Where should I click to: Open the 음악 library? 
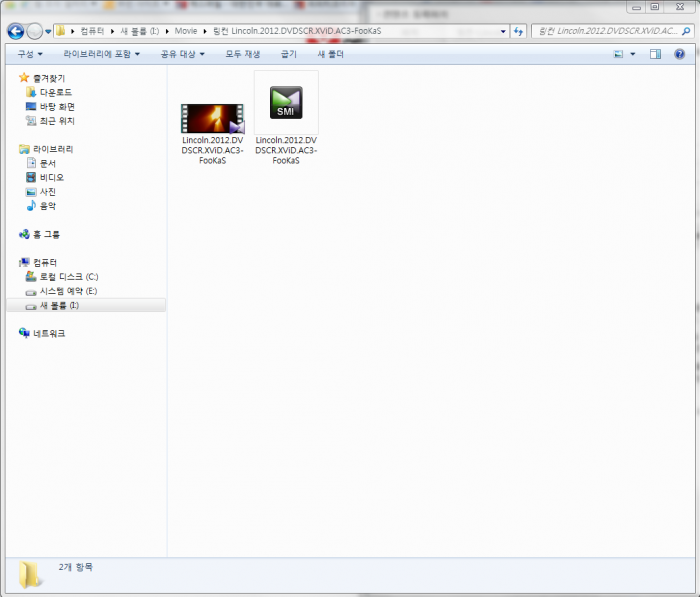[x=47, y=205]
